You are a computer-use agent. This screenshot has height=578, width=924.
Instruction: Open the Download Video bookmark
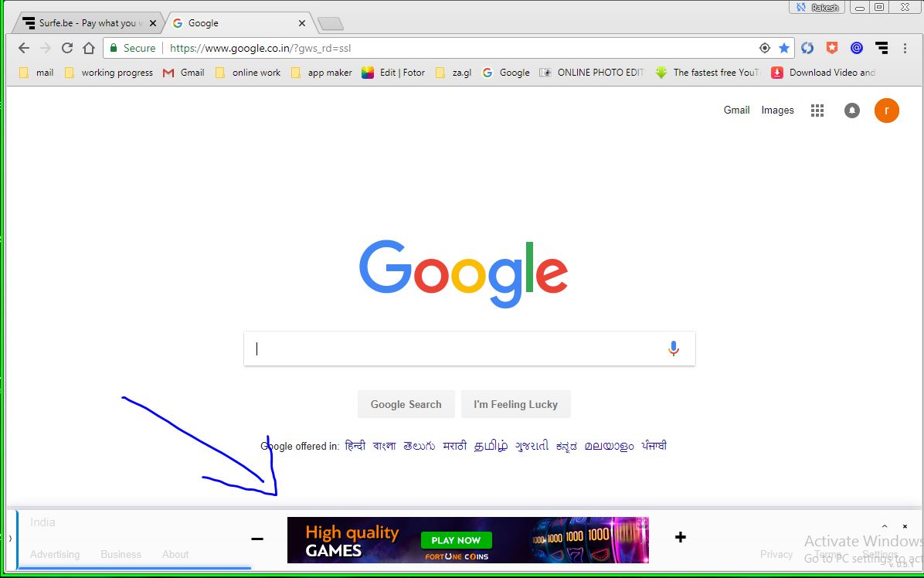tap(824, 73)
